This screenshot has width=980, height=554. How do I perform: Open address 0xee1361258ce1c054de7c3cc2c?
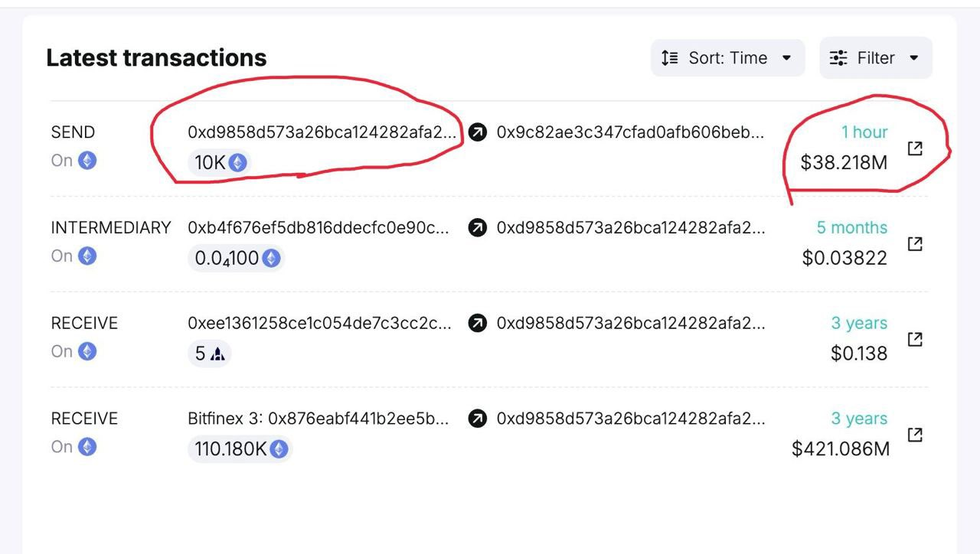pos(320,323)
